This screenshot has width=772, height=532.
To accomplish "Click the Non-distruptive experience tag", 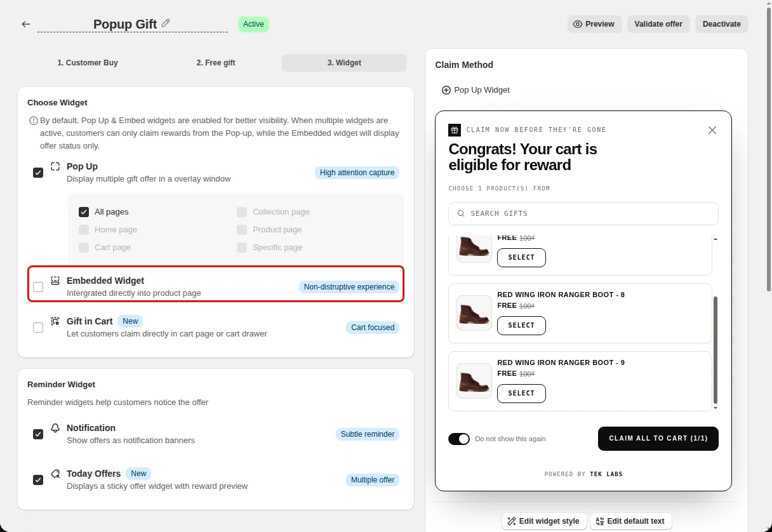I will pos(349,287).
